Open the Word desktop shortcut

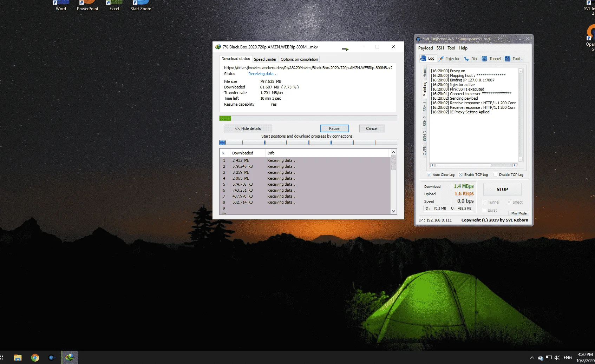point(61,6)
